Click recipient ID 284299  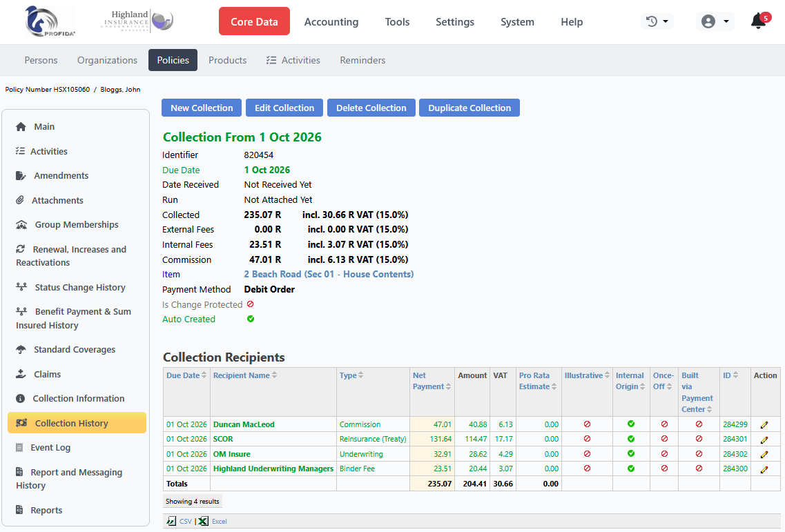735,424
